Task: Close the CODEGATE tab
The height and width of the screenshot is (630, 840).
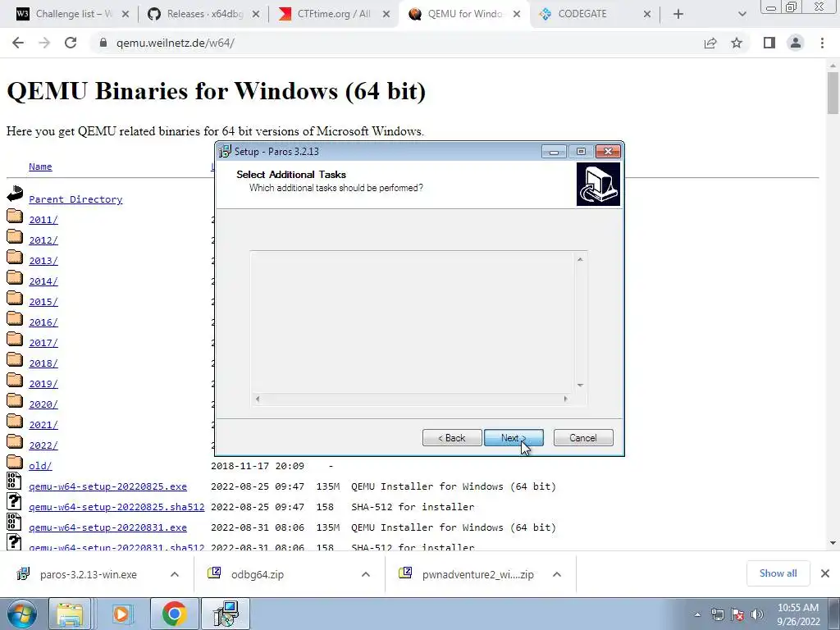Action: pyautogui.click(x=647, y=14)
